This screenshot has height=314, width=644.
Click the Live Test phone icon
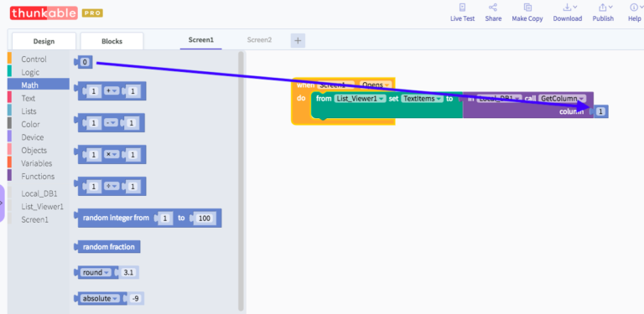pos(463,8)
